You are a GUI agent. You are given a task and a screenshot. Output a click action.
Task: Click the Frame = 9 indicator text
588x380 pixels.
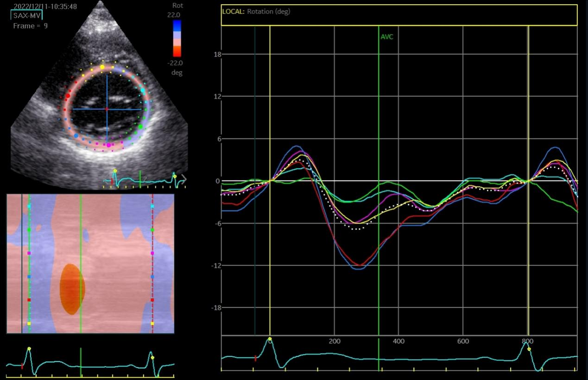click(x=30, y=26)
